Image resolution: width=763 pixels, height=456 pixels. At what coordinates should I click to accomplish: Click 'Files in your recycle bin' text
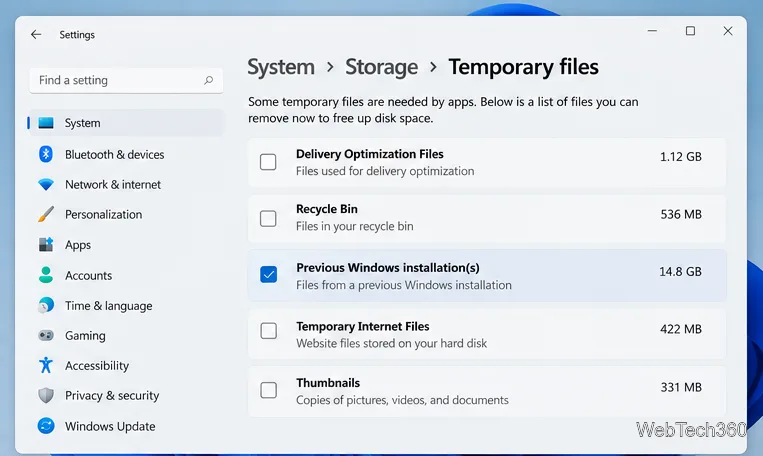(355, 226)
